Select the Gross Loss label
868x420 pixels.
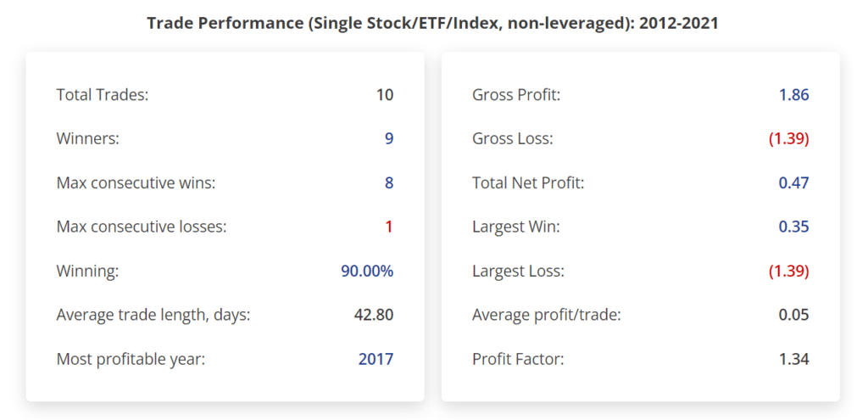pyautogui.click(x=512, y=139)
